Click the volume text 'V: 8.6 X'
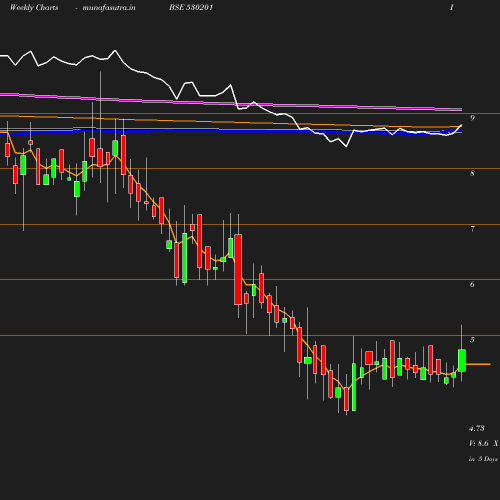500x500 pixels. tap(484, 443)
